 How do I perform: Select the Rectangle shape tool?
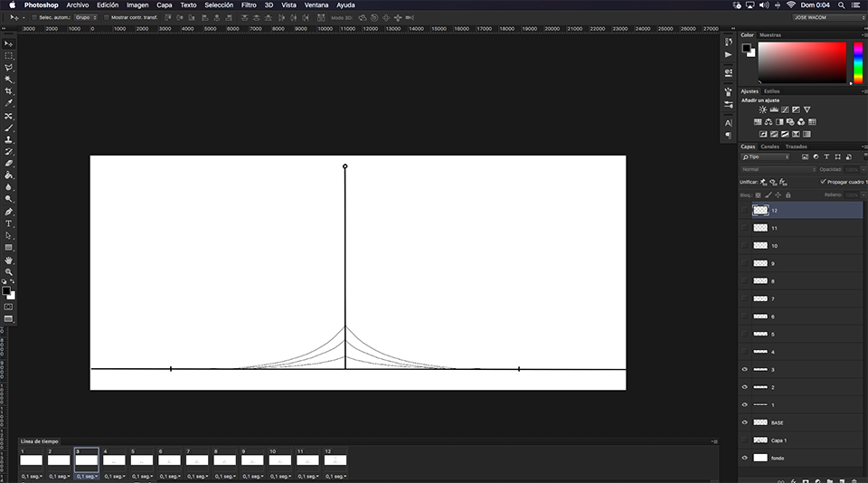pyautogui.click(x=8, y=248)
